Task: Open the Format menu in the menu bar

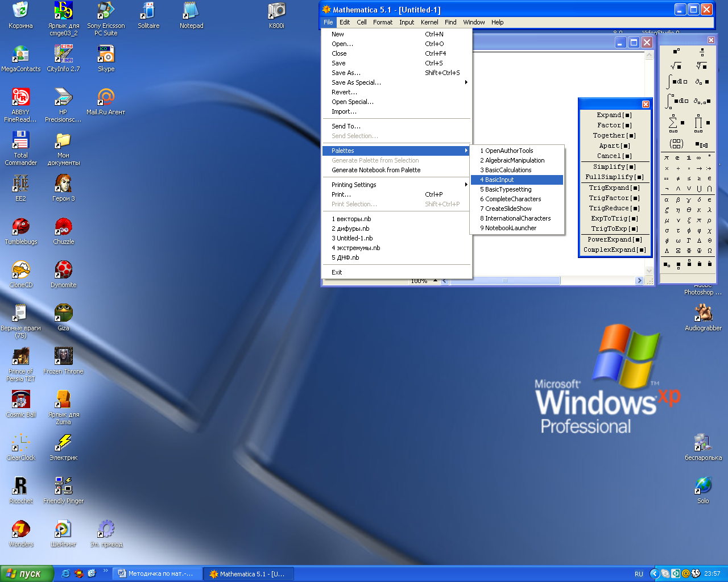Action: pos(383,22)
